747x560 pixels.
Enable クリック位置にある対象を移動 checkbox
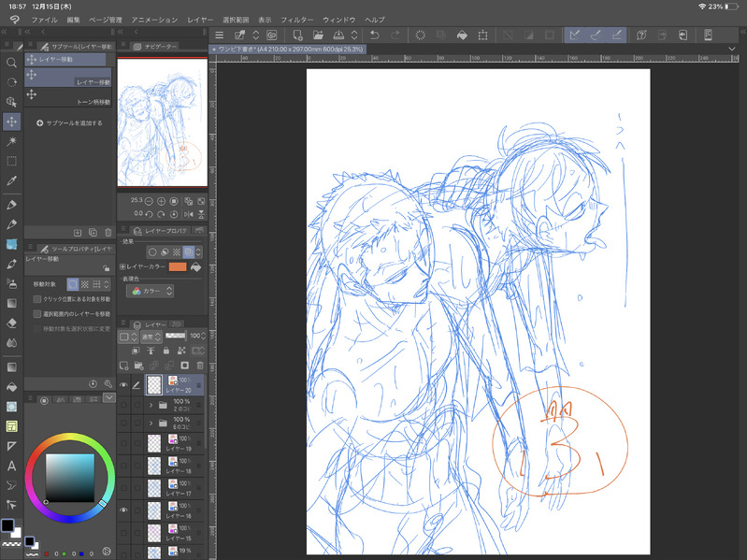pos(36,299)
